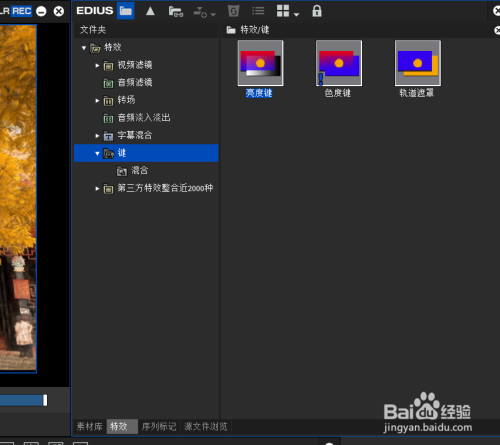Switch to the 素材库 tab
This screenshot has height=445, width=500.
[89, 426]
